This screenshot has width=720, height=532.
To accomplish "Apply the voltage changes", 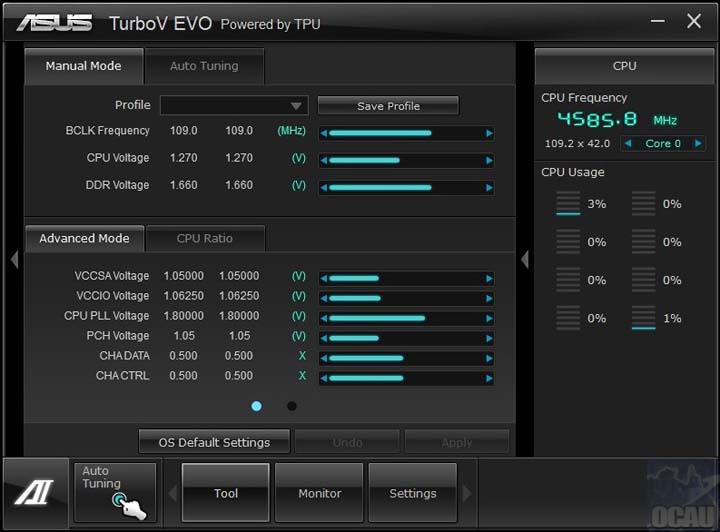I will (457, 442).
